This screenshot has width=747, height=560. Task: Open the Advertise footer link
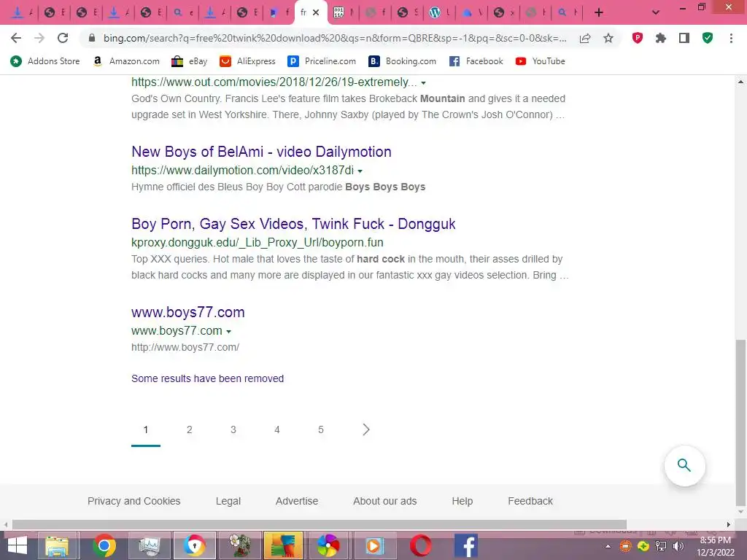point(297,501)
